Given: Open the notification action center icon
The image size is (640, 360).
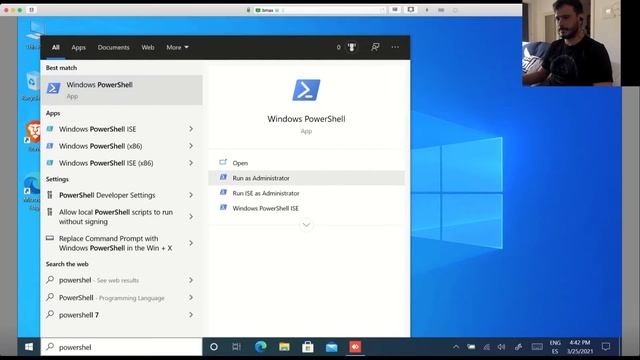Looking at the screenshot, I should click(x=606, y=347).
